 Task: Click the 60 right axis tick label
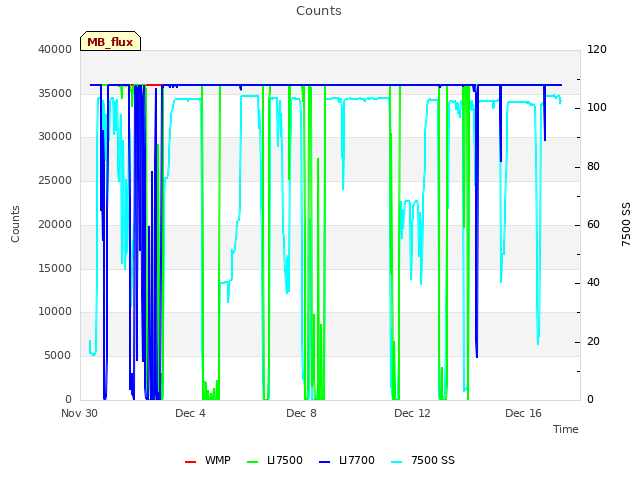pyautogui.click(x=593, y=224)
